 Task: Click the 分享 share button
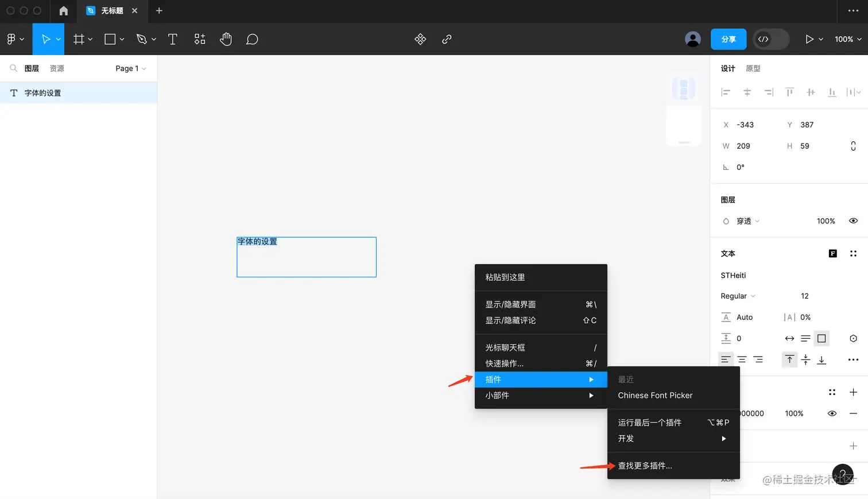[x=728, y=39]
